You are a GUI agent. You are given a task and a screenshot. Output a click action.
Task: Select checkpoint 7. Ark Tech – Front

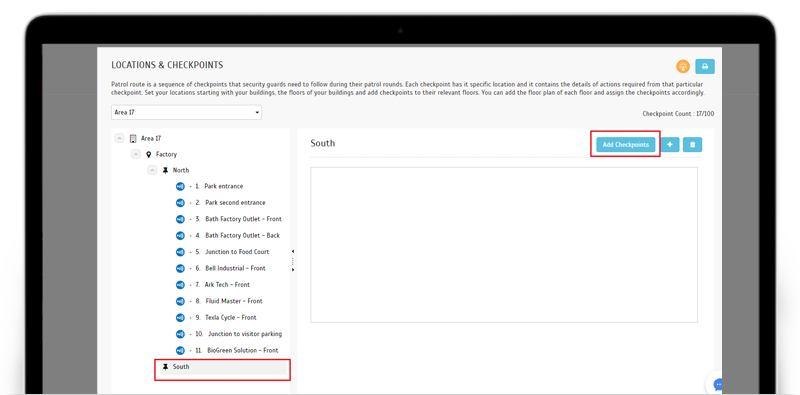222,284
